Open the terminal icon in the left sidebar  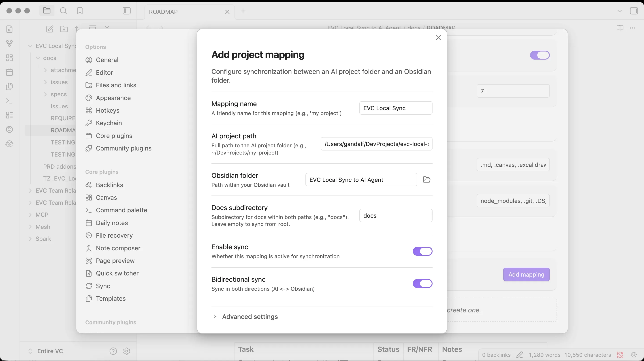9,101
